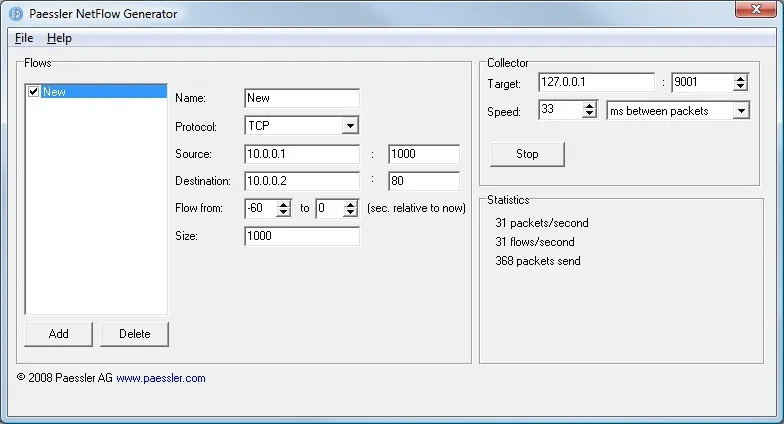
Task: Click the Name input field
Action: click(x=302, y=98)
